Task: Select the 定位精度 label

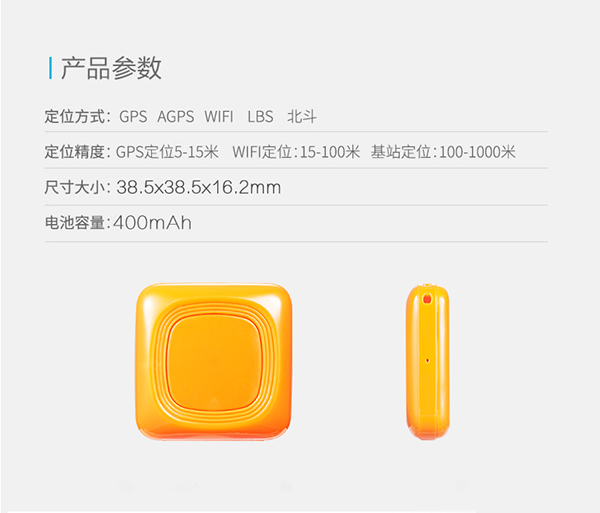Action: (x=75, y=152)
